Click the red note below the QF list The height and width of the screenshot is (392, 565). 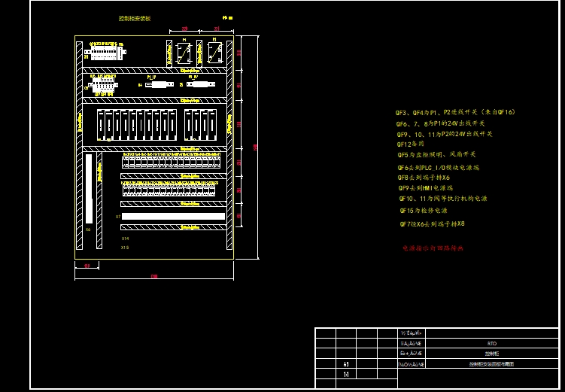tap(433, 248)
